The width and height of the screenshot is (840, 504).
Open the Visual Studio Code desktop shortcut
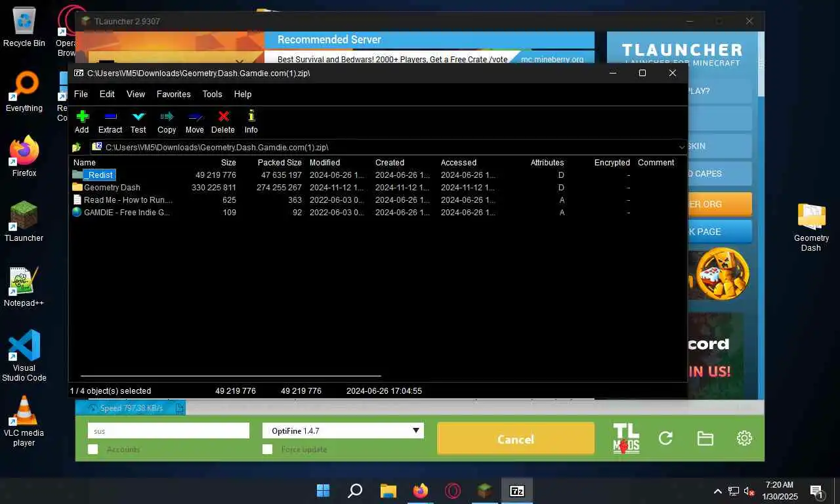pos(24,356)
